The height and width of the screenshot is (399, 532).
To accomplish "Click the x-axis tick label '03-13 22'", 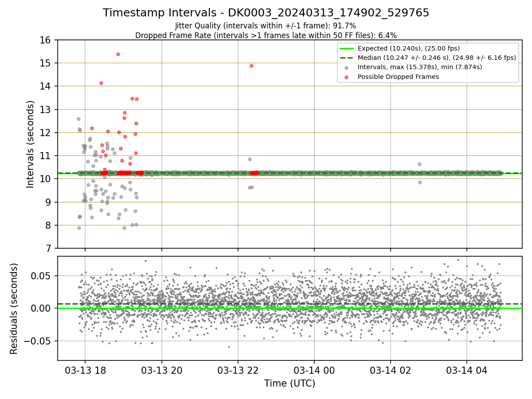I will click(238, 370).
